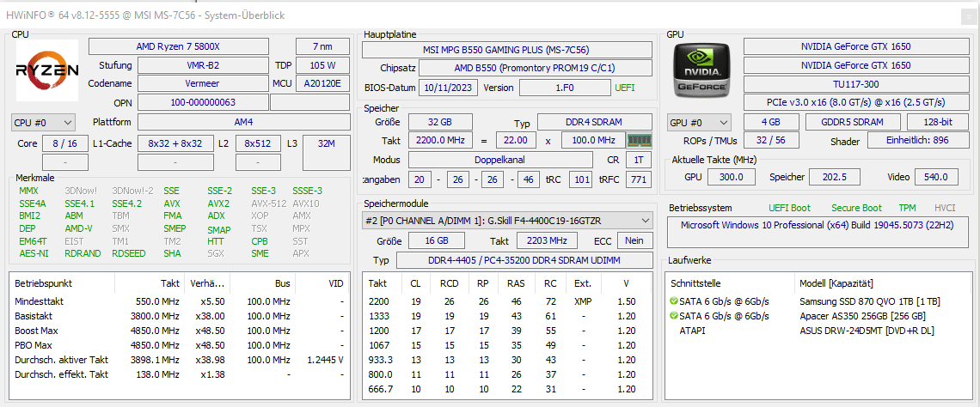The height and width of the screenshot is (407, 980).
Task: Select the 666.7 memory timing row
Action: click(507, 389)
